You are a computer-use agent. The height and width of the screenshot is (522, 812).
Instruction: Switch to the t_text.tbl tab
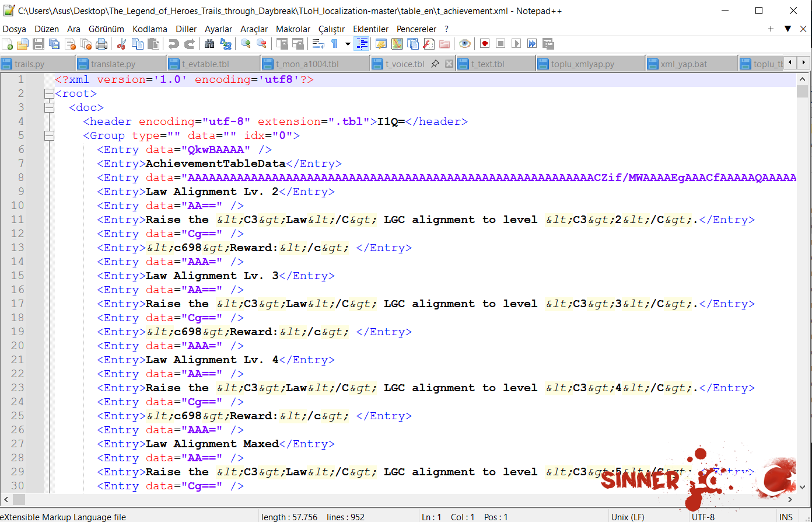488,64
